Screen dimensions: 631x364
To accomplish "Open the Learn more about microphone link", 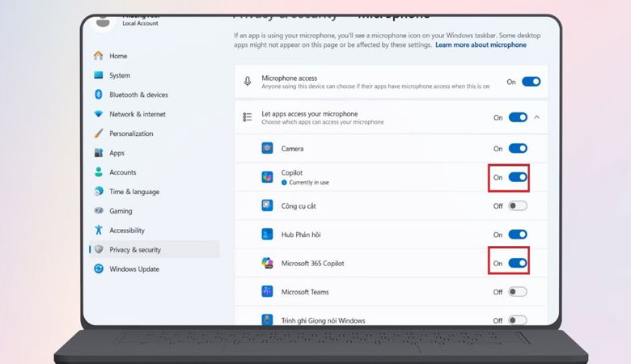I will [481, 45].
